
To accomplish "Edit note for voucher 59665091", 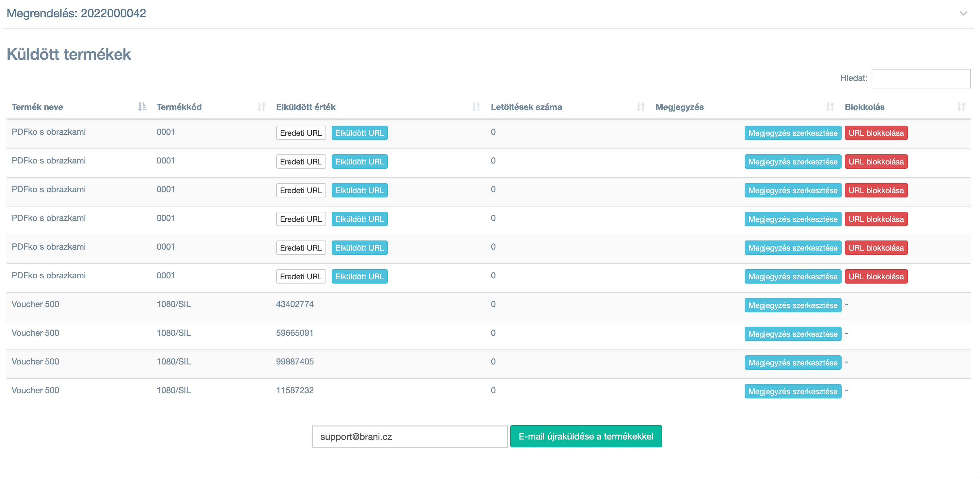I will 793,334.
